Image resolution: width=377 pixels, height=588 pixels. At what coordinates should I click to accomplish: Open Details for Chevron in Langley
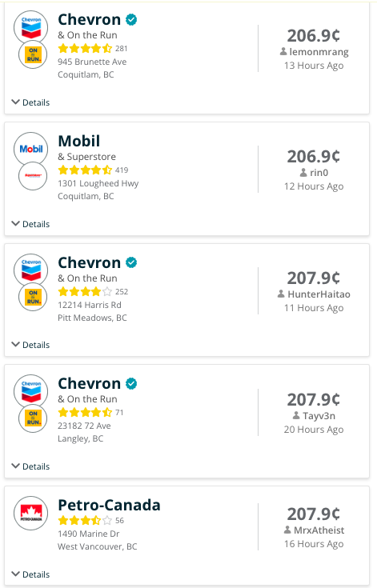point(30,466)
